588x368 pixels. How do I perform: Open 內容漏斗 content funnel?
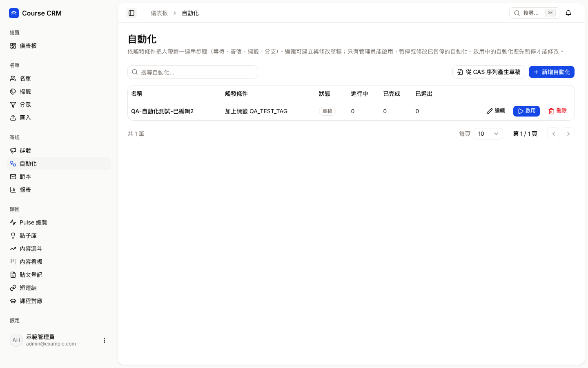click(x=59, y=249)
